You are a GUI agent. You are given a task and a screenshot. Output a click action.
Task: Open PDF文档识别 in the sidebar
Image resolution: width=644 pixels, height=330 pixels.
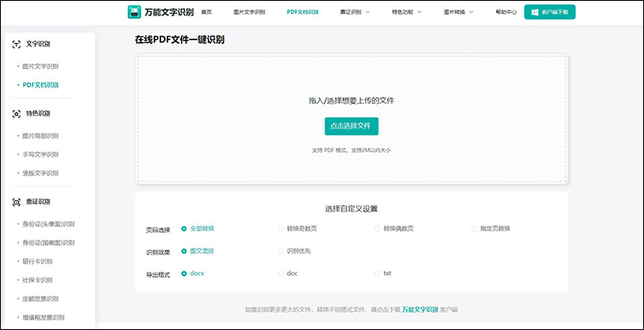40,85
